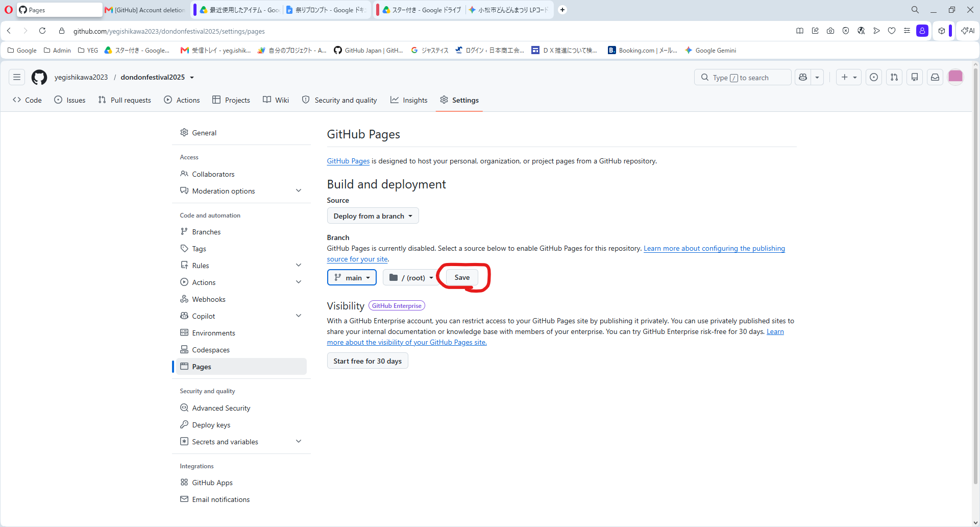Open the Opera AI sidebar button
Viewport: 980px width, 527px height.
967,31
